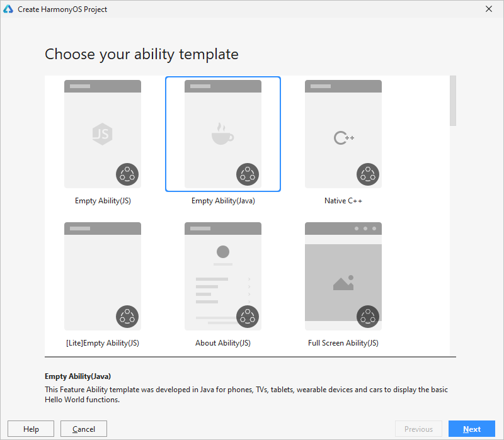Viewport: 504px width, 440px height.
Task: Cancel the Create HarmonyOS Project dialog
Action: (84, 429)
